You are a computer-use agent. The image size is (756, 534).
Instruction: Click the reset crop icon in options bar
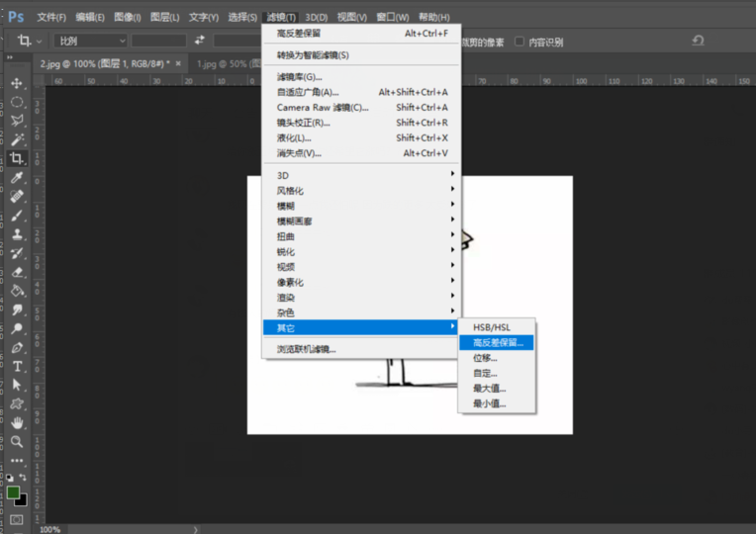click(x=698, y=41)
